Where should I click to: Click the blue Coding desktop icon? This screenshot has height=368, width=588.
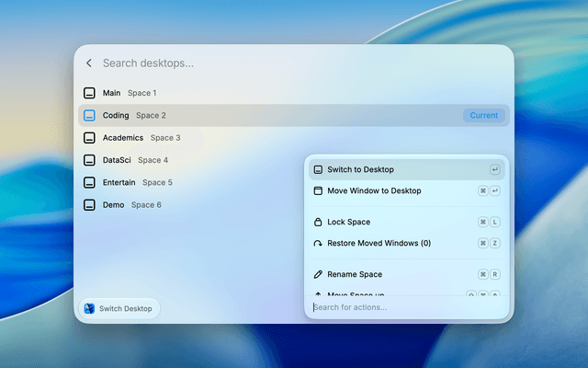tap(89, 115)
